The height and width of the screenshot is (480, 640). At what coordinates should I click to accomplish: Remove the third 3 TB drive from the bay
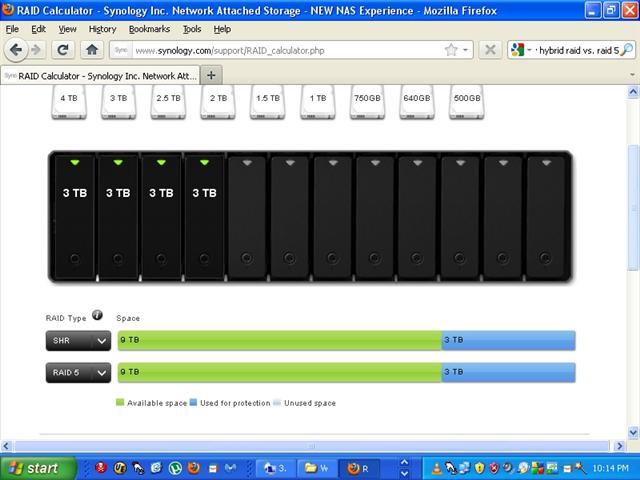click(x=161, y=217)
